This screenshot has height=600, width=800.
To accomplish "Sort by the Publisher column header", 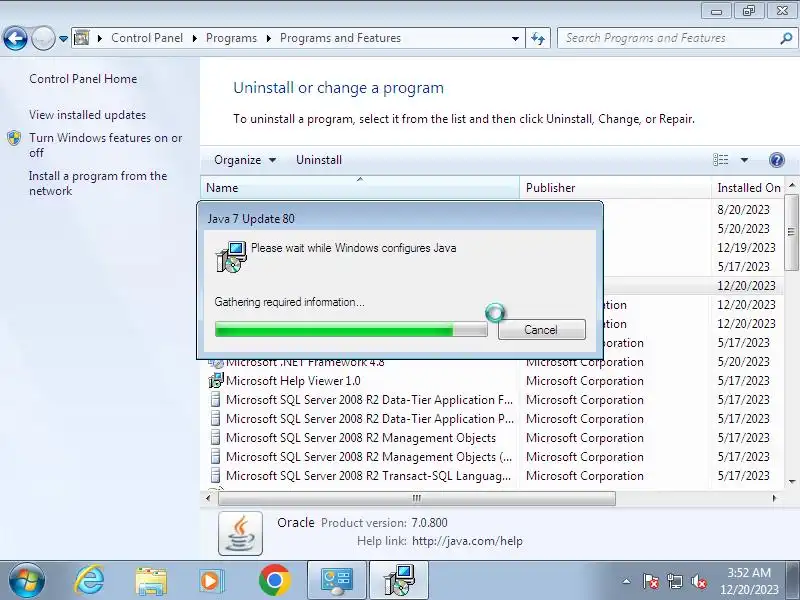I will [615, 188].
